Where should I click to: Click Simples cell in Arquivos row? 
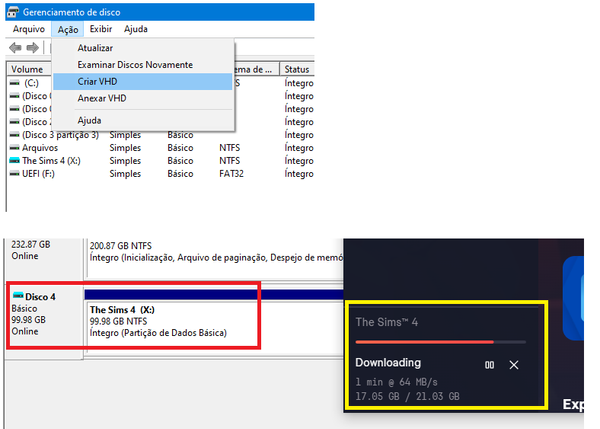pyautogui.click(x=125, y=148)
